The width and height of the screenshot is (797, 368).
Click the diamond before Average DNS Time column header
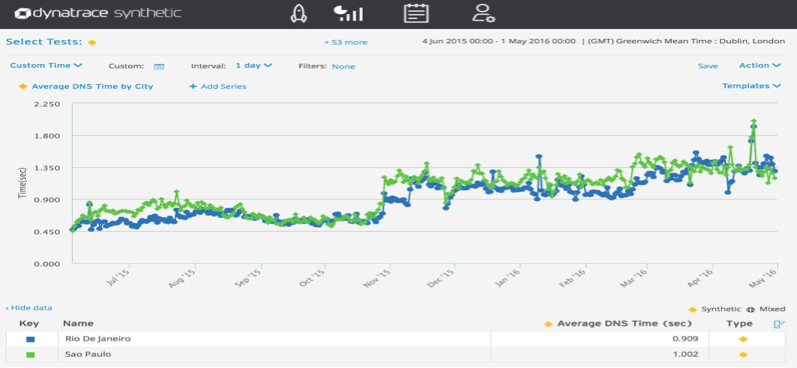(548, 324)
